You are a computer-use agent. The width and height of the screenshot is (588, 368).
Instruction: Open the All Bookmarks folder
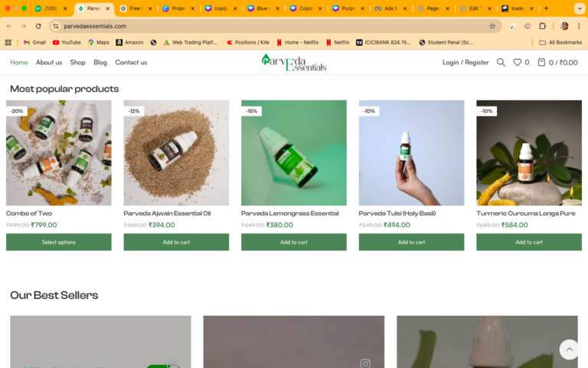click(560, 42)
